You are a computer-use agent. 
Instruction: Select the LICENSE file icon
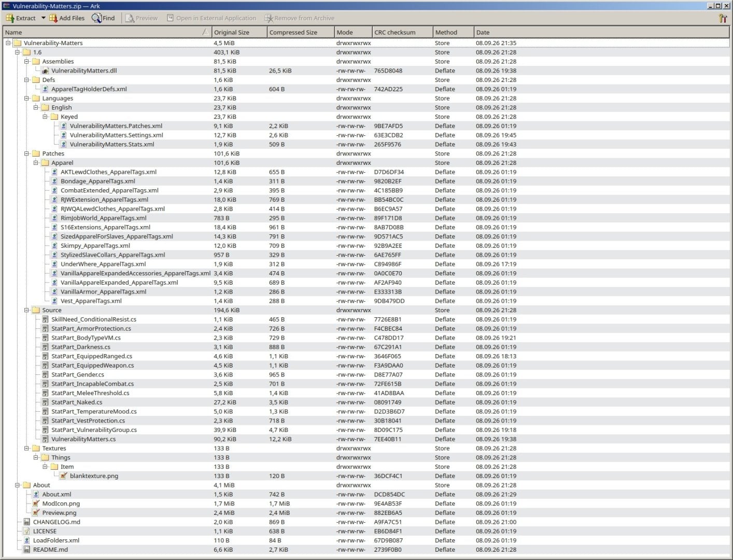click(x=26, y=531)
